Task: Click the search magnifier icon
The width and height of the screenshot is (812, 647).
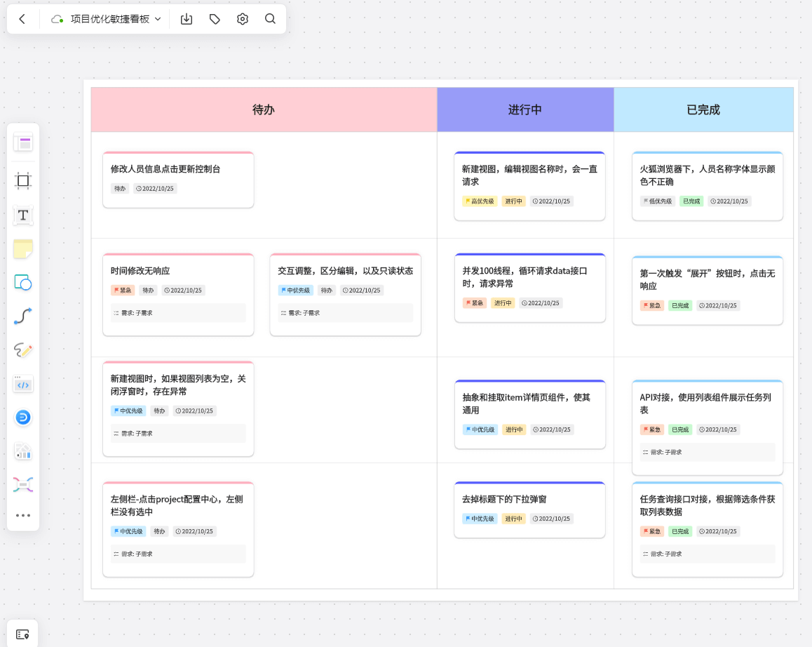Action: point(270,19)
